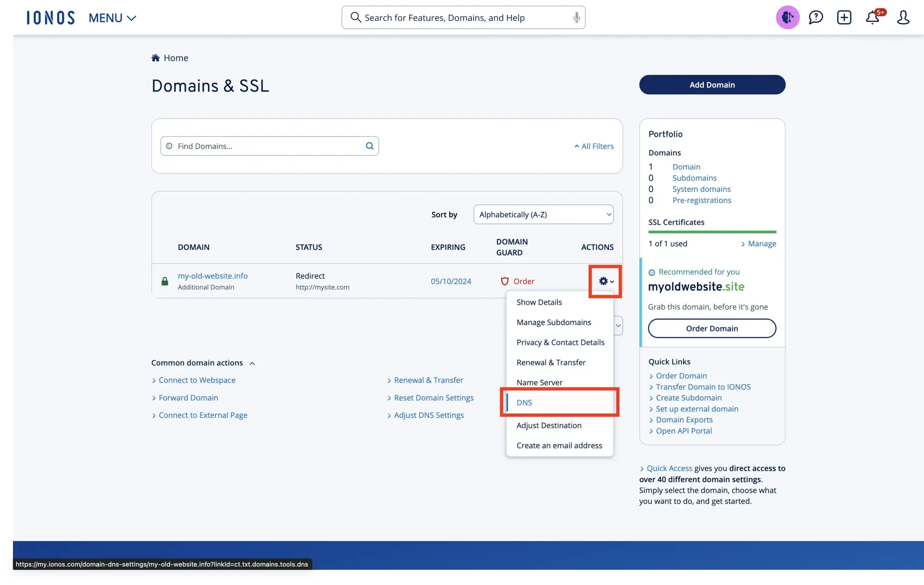Select Create an email address menu entry
The width and height of the screenshot is (924, 585).
coord(559,445)
